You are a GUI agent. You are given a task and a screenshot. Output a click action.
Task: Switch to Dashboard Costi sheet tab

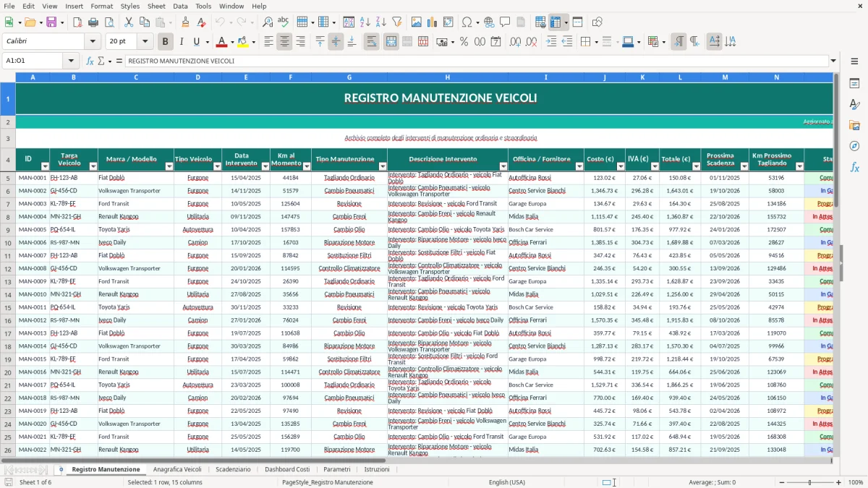click(287, 469)
